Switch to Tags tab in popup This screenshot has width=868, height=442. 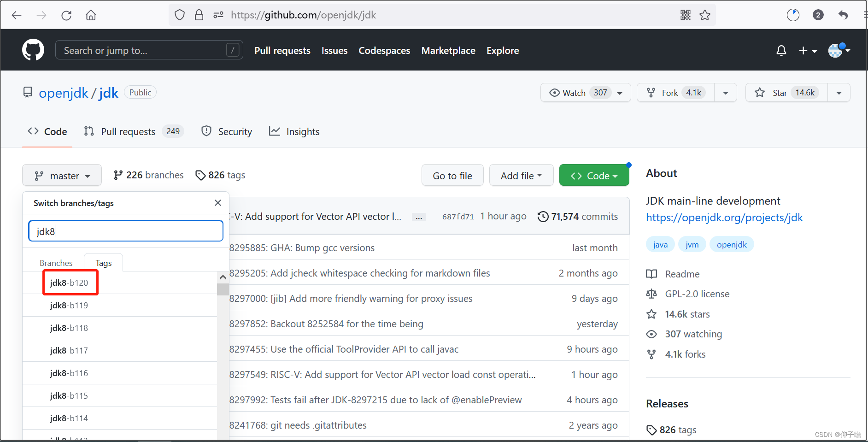104,263
